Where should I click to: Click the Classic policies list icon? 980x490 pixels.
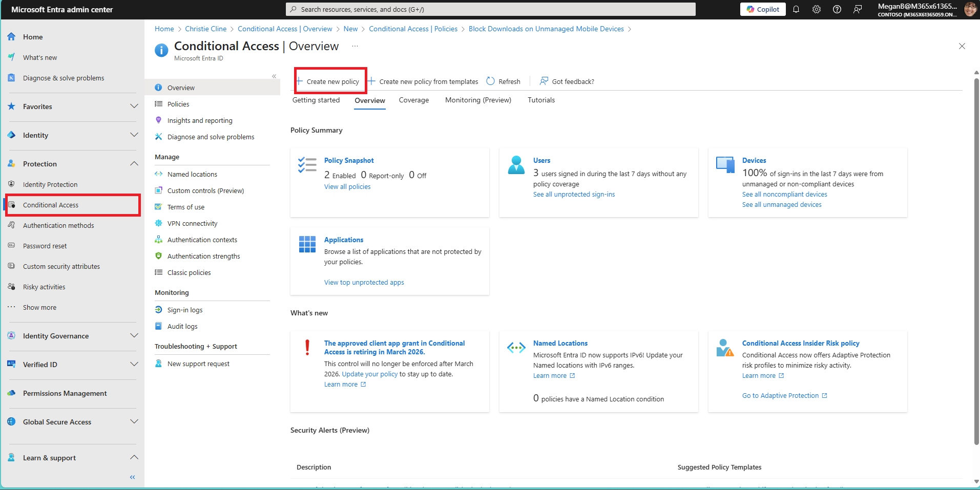(159, 272)
